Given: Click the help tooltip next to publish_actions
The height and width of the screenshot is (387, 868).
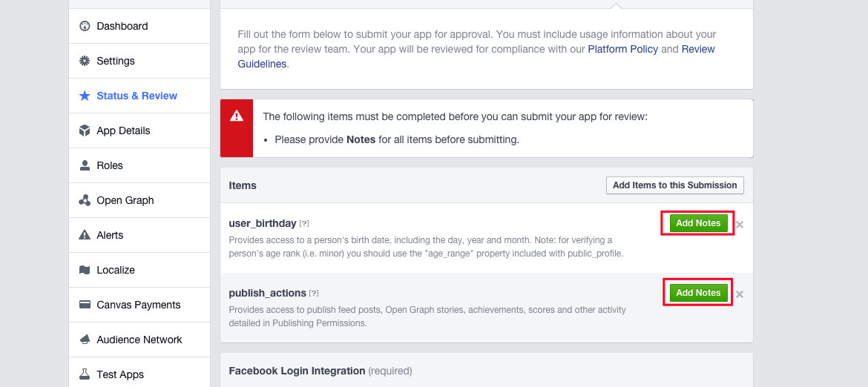Looking at the screenshot, I should tap(314, 293).
